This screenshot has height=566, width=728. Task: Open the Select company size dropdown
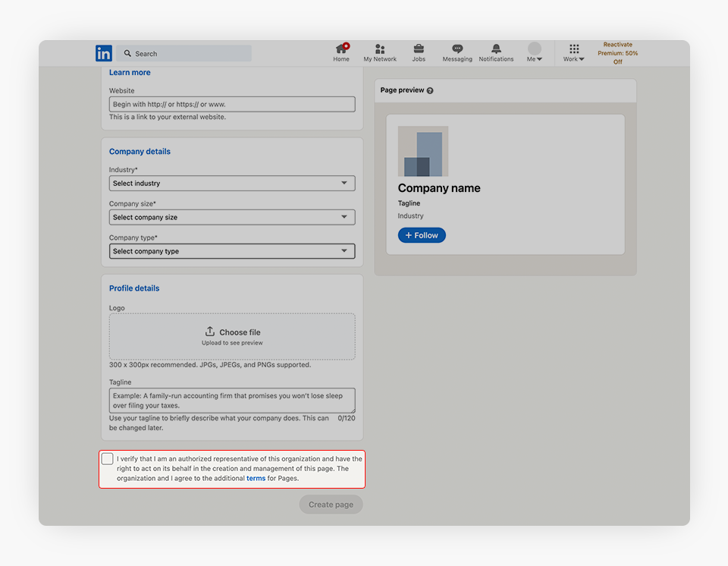point(232,218)
